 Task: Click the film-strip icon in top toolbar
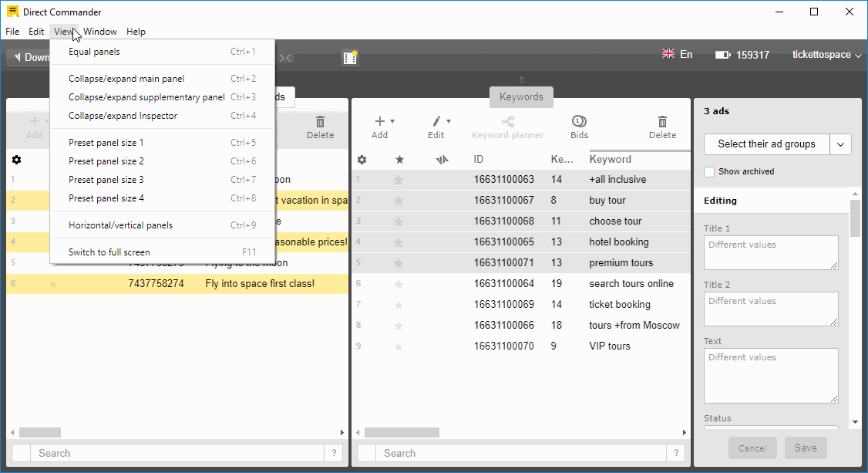(350, 58)
